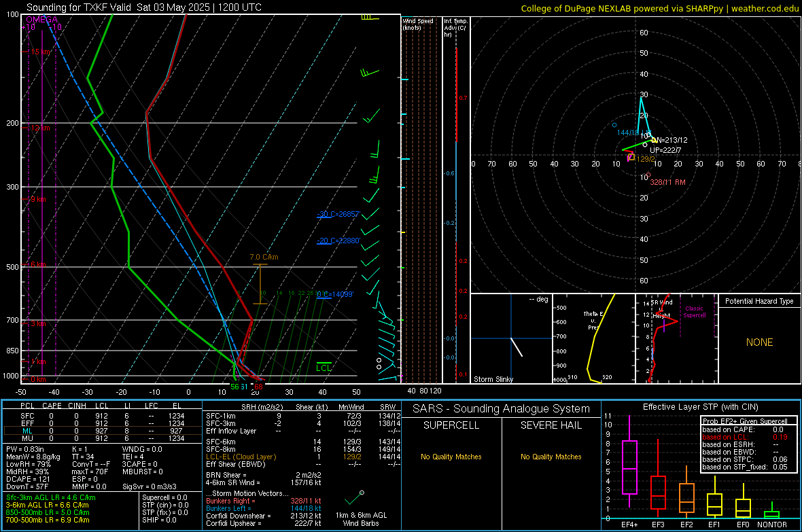Click the green LCL marker label
The height and width of the screenshot is (532, 802).
[x=324, y=368]
